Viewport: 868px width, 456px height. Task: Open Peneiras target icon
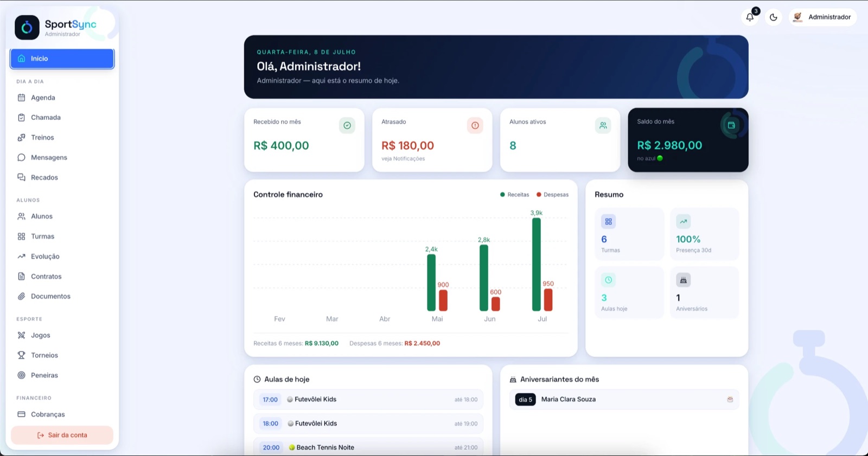click(22, 375)
